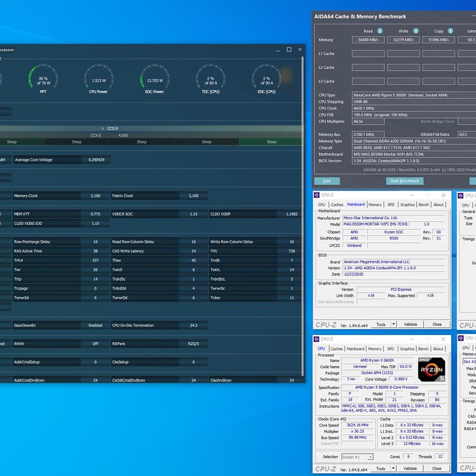Click the Write info icon in AIDA64

(x=415, y=31)
